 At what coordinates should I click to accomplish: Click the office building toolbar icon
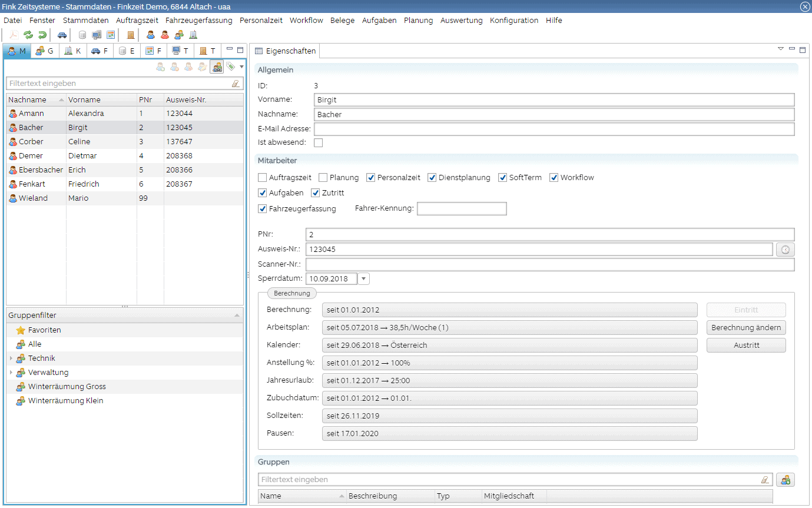coord(193,35)
